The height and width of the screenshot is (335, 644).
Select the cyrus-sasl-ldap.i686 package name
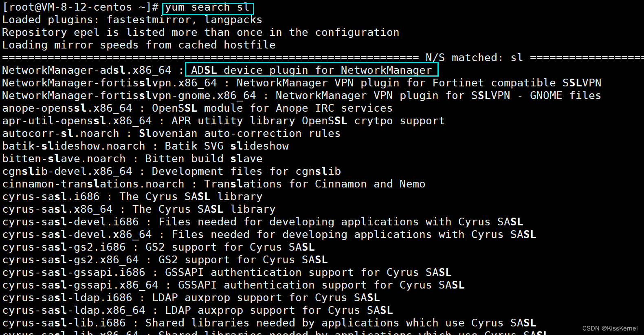[67, 298]
